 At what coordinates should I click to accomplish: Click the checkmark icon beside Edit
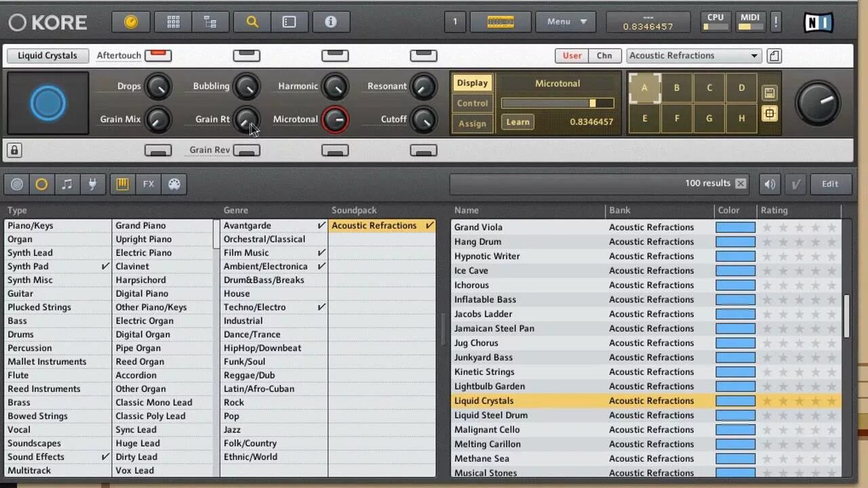797,184
